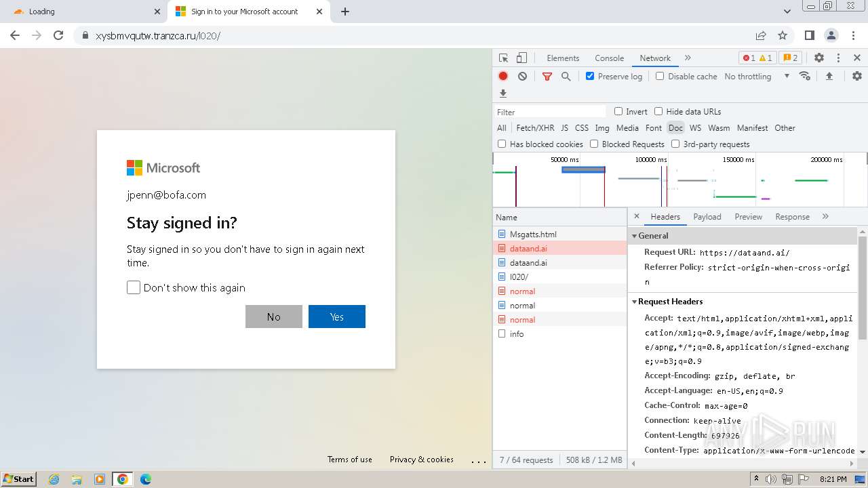Select the info request row
Viewport: 868px width, 488px height.
tap(560, 333)
